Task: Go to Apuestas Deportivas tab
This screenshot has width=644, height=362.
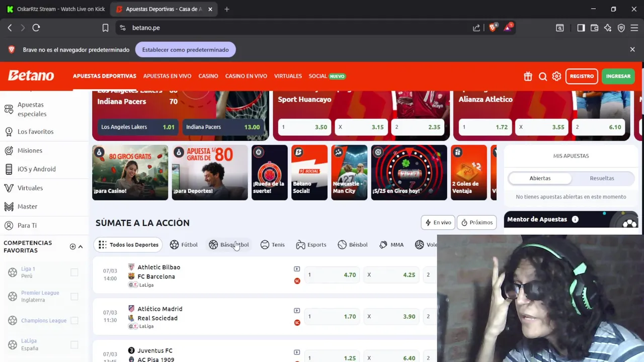Action: click(x=105, y=76)
